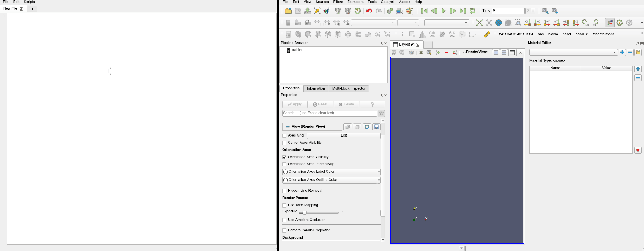Click the Load State arrow icon
The width and height of the screenshot is (644, 251).
pos(317,11)
